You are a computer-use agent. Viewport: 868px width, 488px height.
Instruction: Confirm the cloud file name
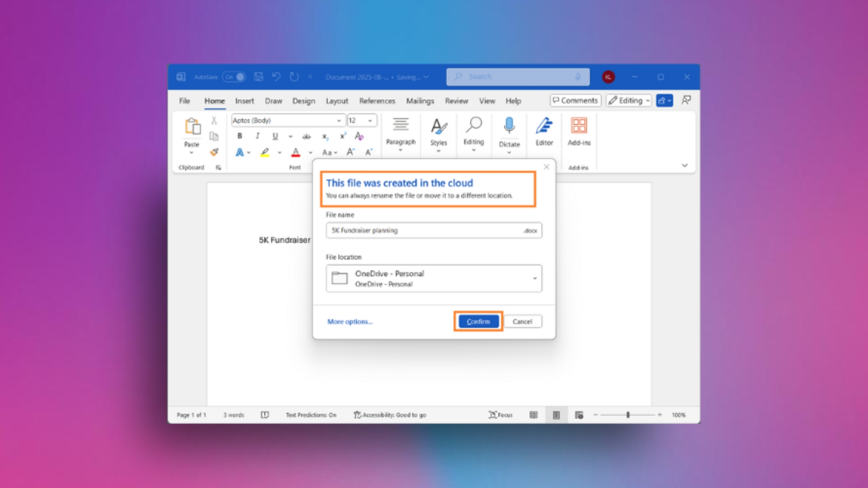(x=478, y=321)
